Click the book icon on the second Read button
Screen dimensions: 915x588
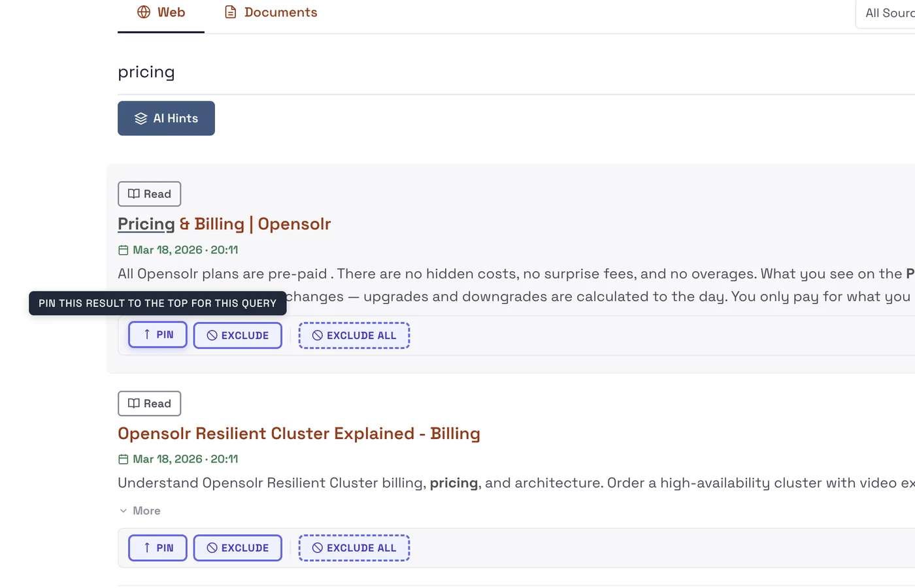133,403
